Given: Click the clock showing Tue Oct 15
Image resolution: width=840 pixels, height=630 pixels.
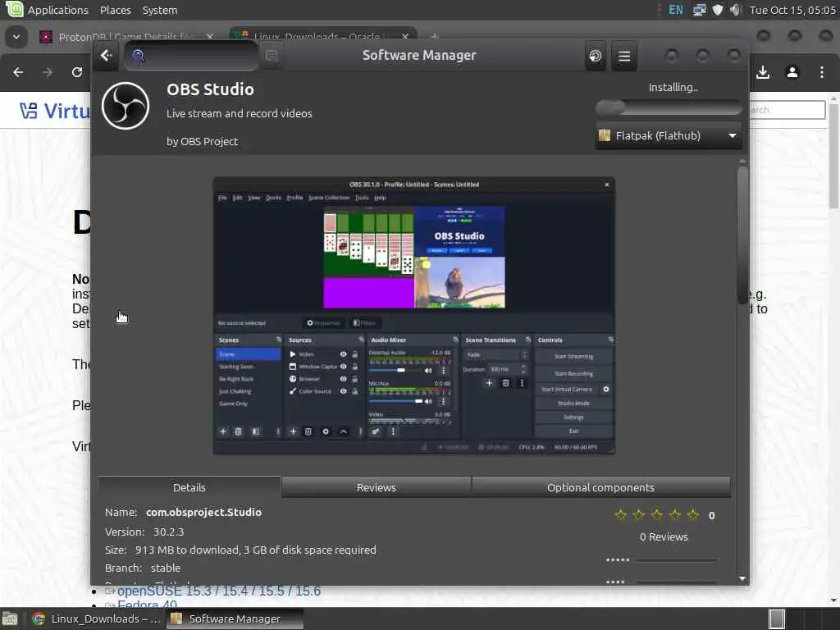Looking at the screenshot, I should 792,10.
